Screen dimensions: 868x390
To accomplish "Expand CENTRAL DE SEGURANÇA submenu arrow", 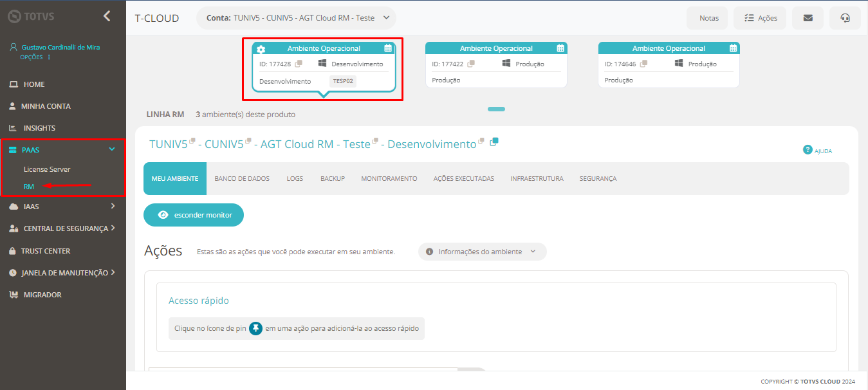I will click(x=113, y=228).
